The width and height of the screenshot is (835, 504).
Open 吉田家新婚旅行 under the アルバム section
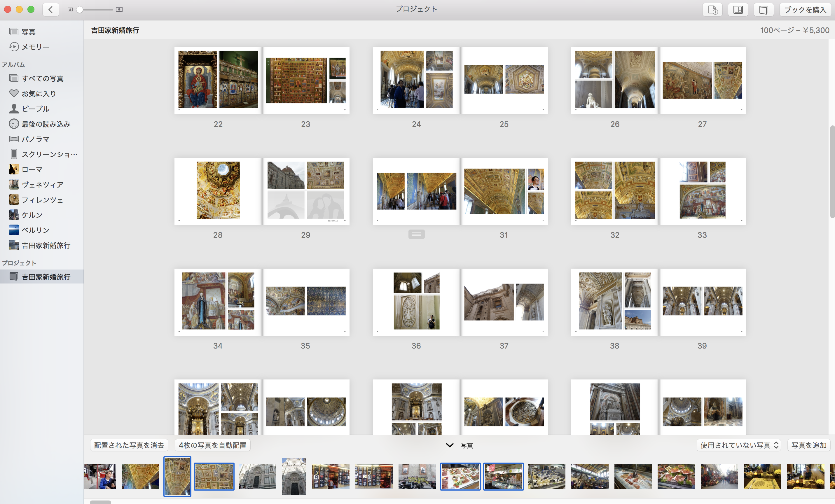coord(42,245)
